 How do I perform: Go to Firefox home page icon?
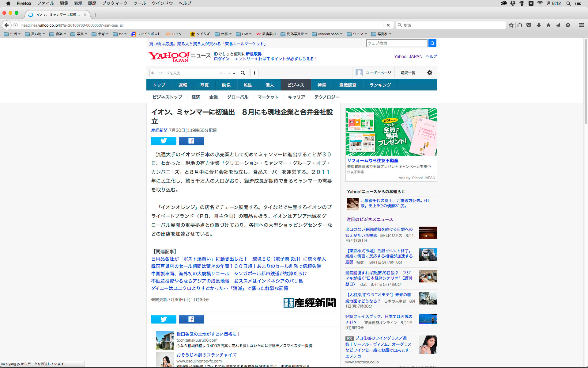click(x=548, y=25)
